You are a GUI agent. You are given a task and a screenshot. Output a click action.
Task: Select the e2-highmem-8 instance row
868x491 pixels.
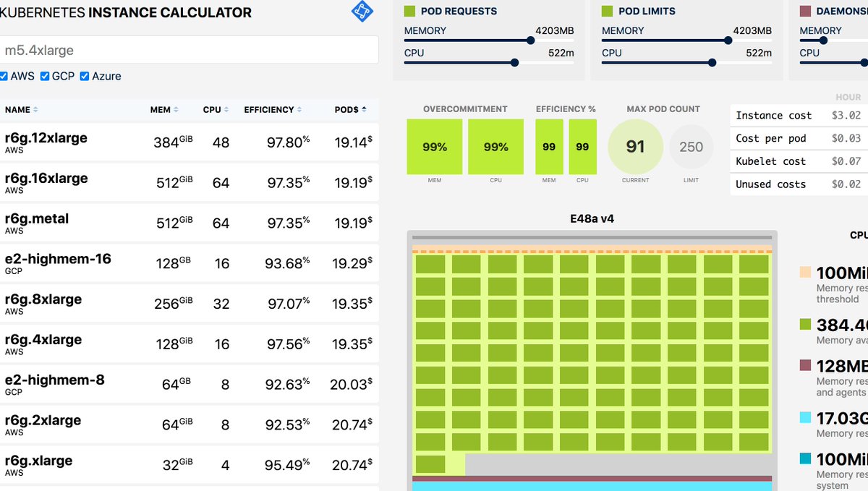tap(189, 385)
